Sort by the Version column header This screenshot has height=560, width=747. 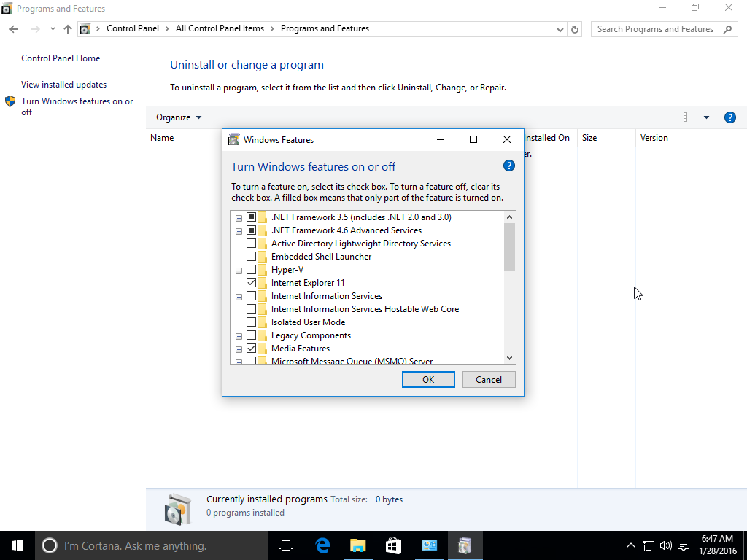coord(654,138)
